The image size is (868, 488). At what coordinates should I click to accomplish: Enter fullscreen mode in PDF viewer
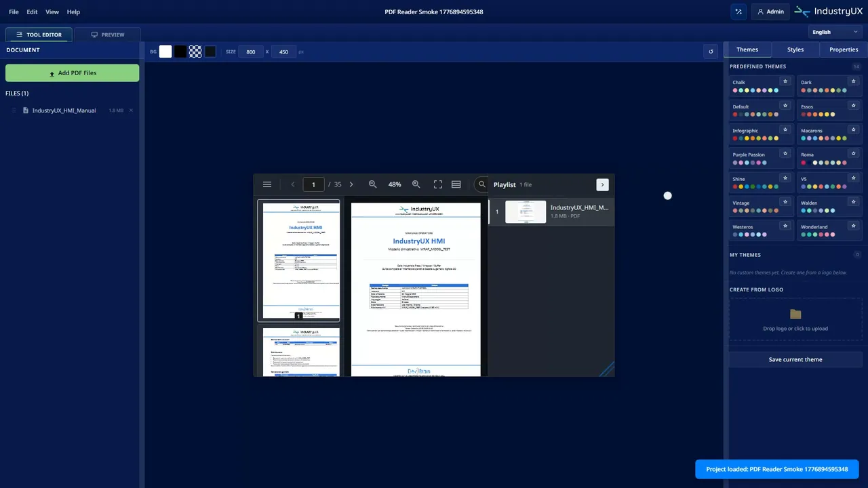pyautogui.click(x=438, y=184)
